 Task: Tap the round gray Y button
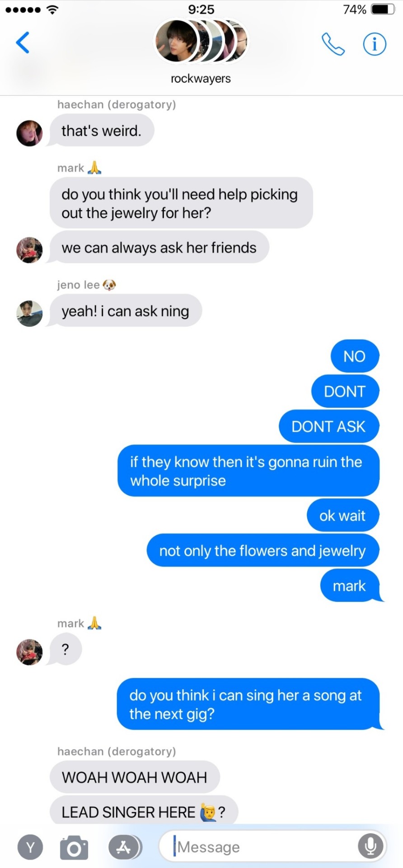(x=30, y=847)
